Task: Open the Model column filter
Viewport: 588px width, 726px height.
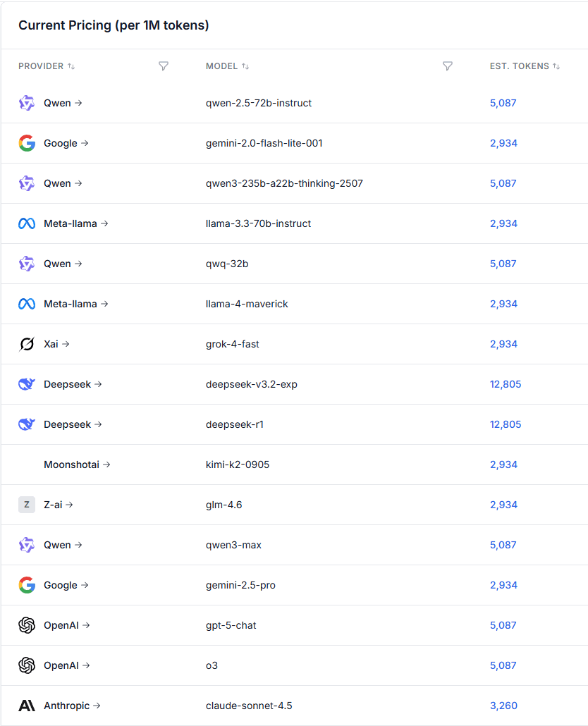Action: tap(447, 66)
